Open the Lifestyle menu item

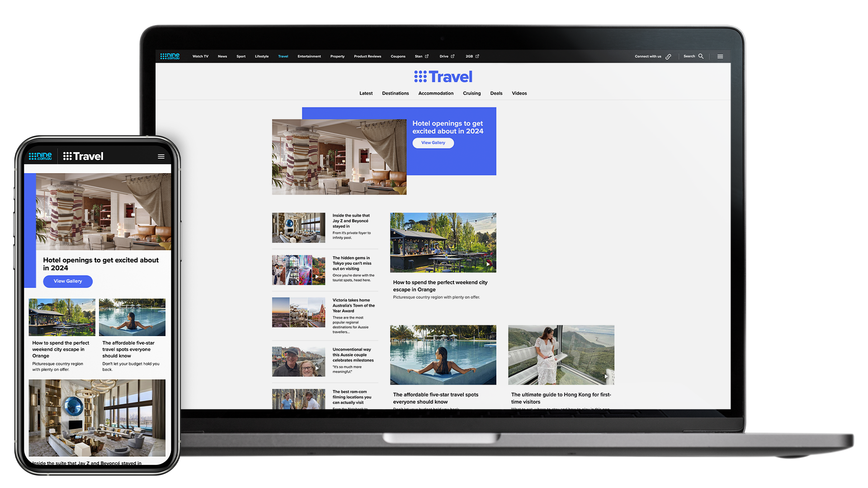coord(262,56)
